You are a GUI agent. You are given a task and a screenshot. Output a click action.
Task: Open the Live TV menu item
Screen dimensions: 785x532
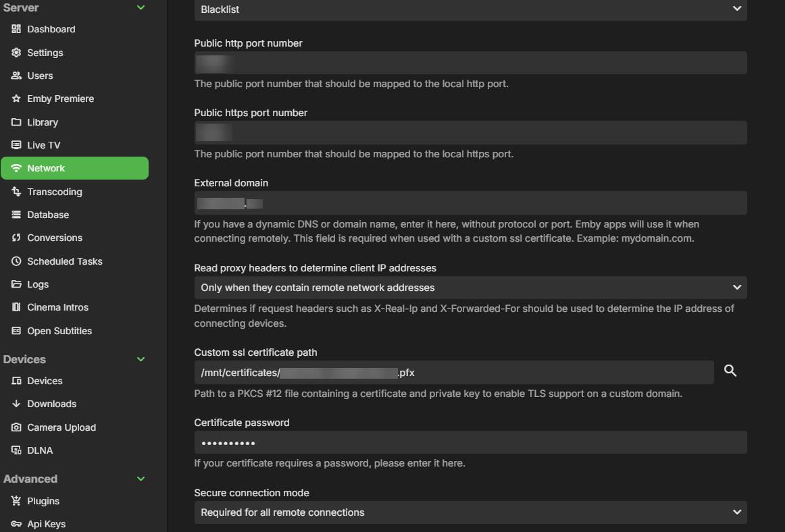point(44,145)
